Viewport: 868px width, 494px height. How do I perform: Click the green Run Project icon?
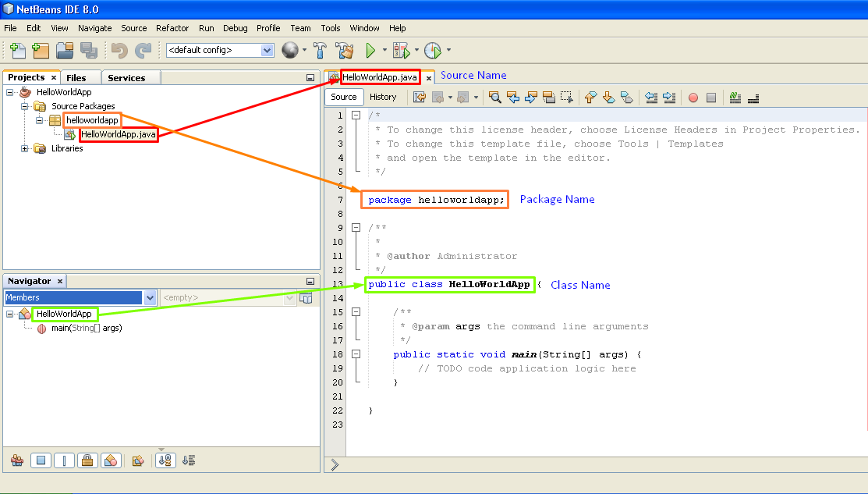coord(370,51)
